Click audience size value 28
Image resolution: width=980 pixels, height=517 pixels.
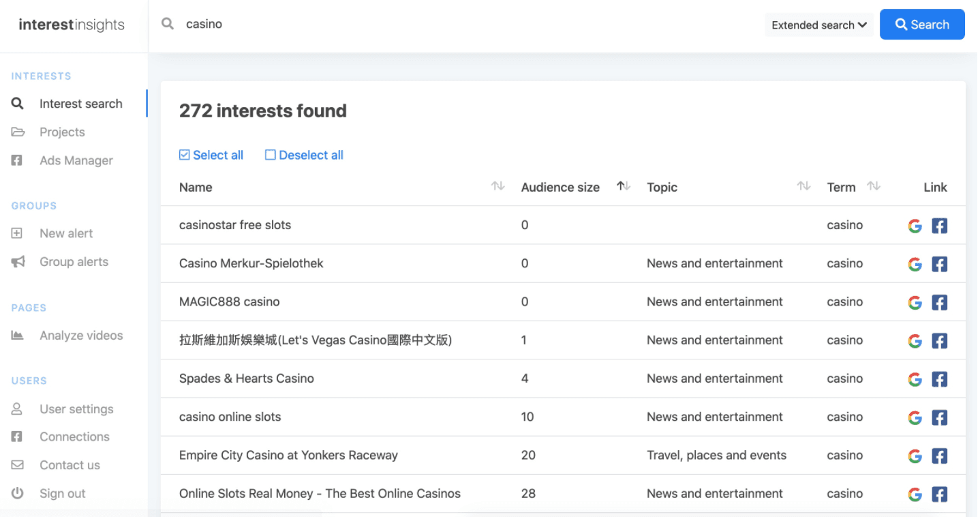click(528, 493)
